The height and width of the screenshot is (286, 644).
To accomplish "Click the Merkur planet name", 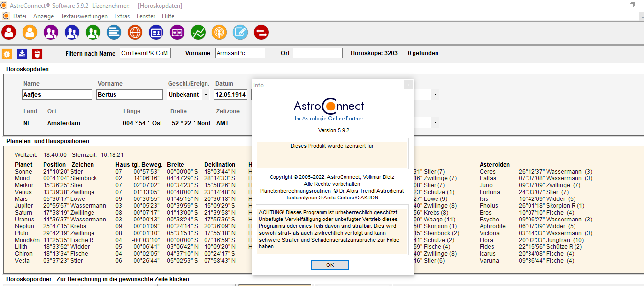I will (24, 185).
